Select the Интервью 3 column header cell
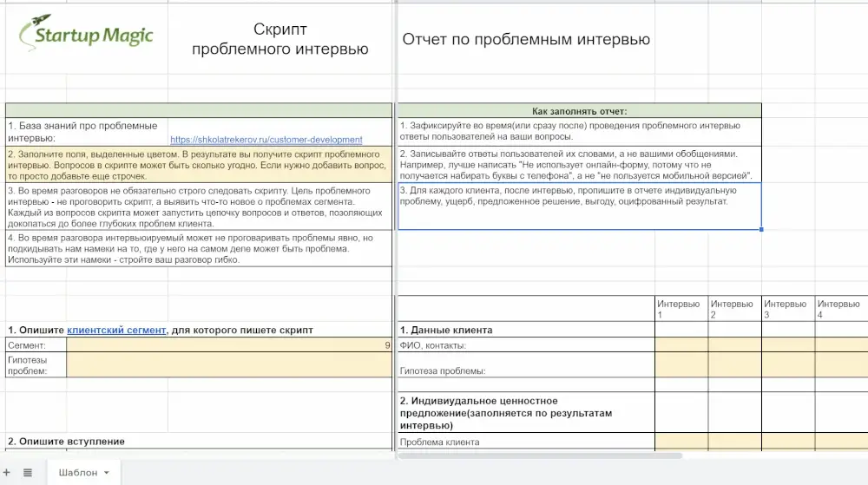Screen dimensions: 868x485 click(x=788, y=309)
